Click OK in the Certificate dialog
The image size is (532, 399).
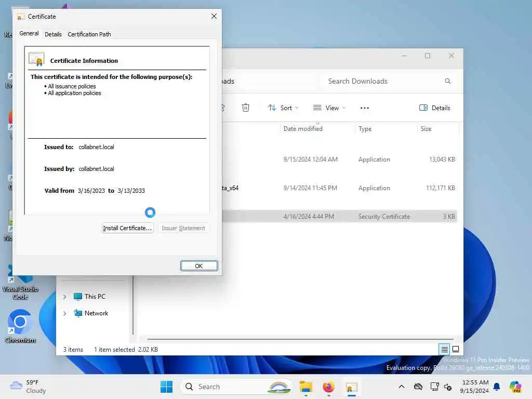199,266
